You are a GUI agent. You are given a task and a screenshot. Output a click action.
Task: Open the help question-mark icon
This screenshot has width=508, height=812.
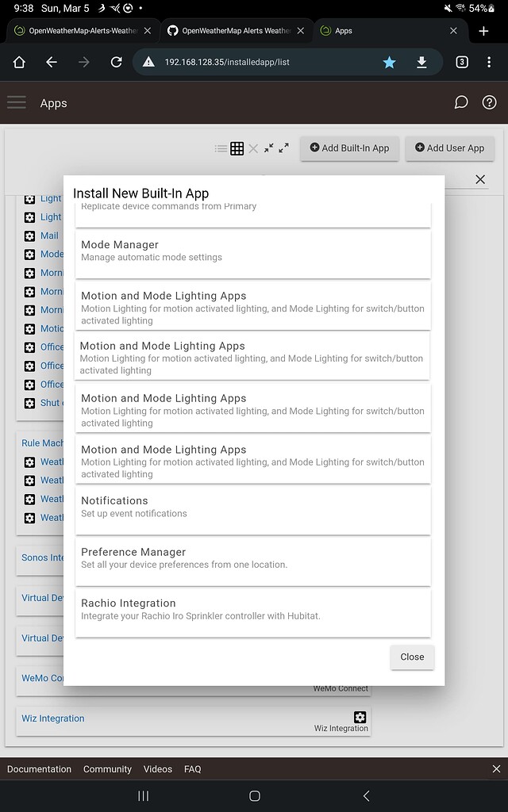pos(489,102)
